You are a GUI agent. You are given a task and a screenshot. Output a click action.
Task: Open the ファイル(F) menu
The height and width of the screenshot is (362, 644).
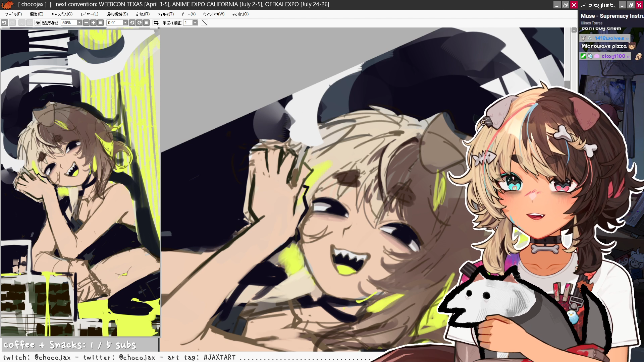pos(13,14)
